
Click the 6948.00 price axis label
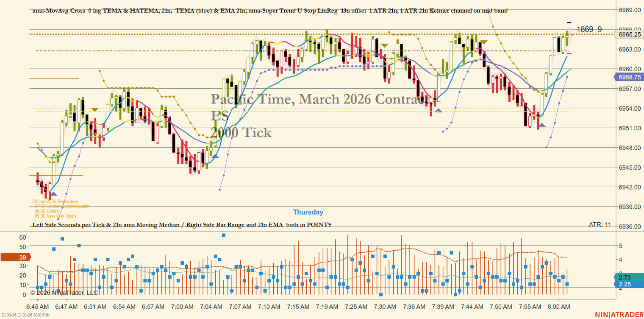point(629,148)
